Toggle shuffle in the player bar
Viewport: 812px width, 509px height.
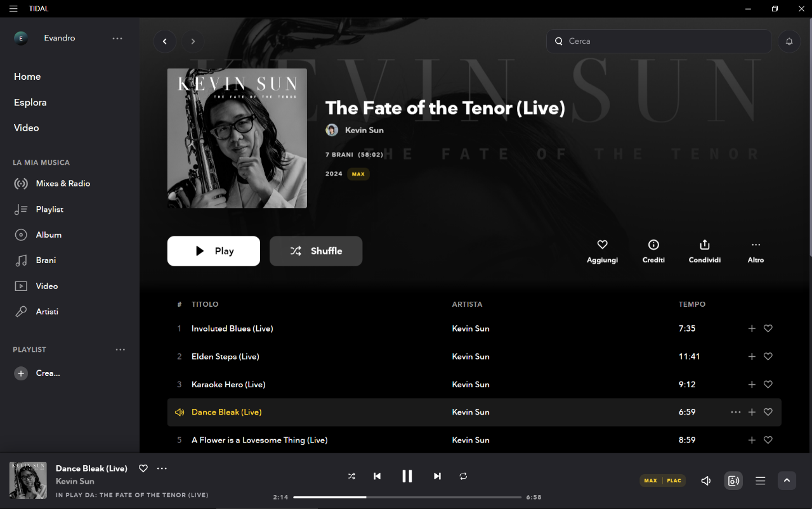(x=351, y=476)
